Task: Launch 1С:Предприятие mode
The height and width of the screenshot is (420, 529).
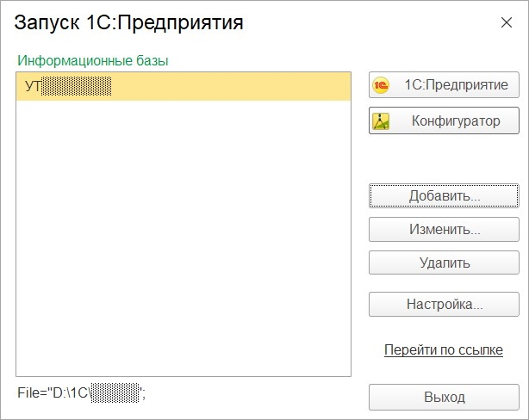Action: point(444,85)
